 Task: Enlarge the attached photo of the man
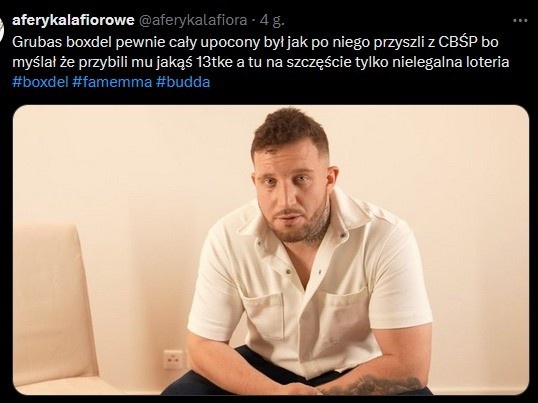(271, 250)
